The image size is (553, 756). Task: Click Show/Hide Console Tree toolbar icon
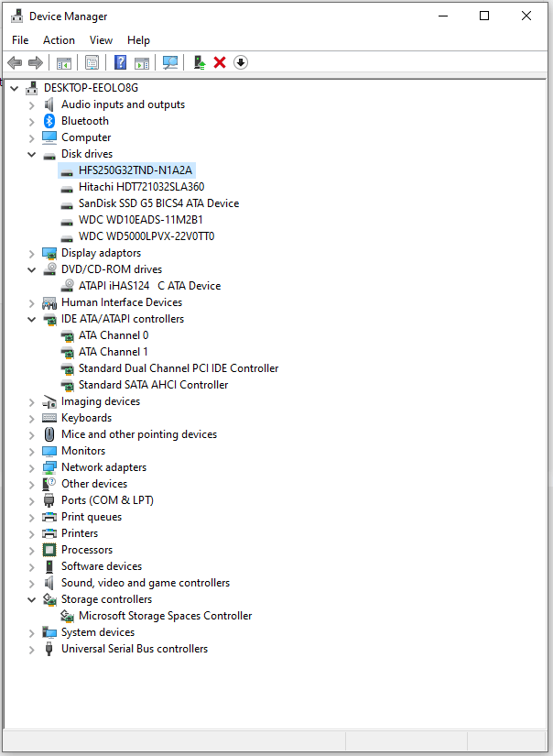coord(63,62)
